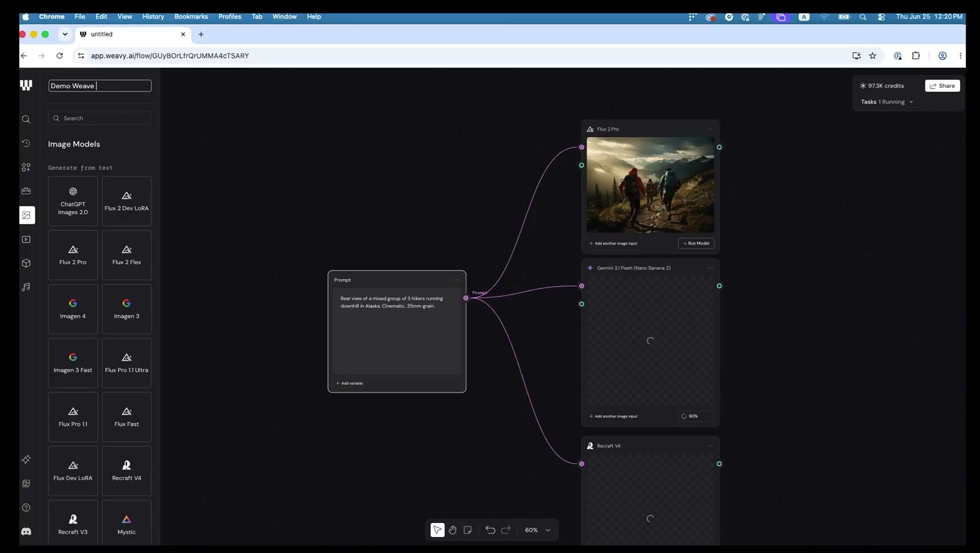Open the Profiles menu
Screen dimensions: 980x553
tap(230, 17)
